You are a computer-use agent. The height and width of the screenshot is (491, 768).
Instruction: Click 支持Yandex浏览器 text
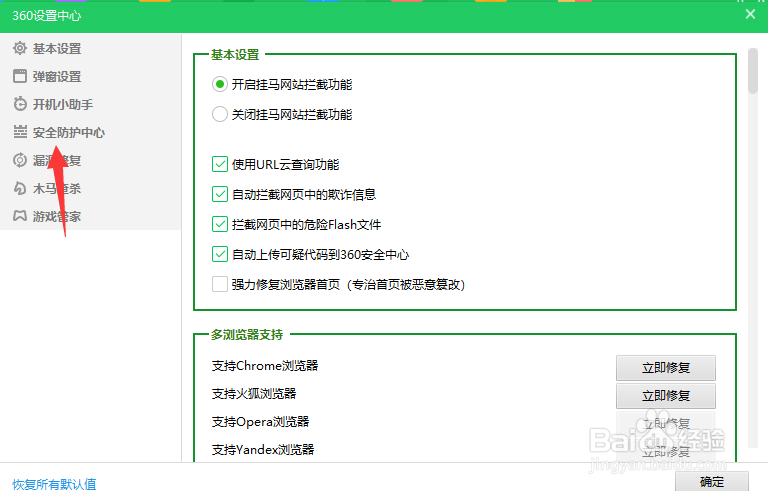(x=263, y=449)
